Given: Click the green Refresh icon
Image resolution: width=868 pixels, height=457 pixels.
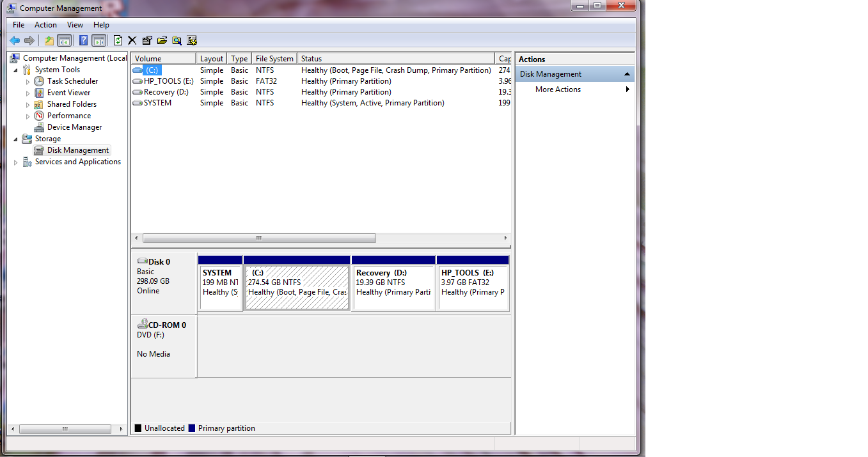Looking at the screenshot, I should click(118, 40).
